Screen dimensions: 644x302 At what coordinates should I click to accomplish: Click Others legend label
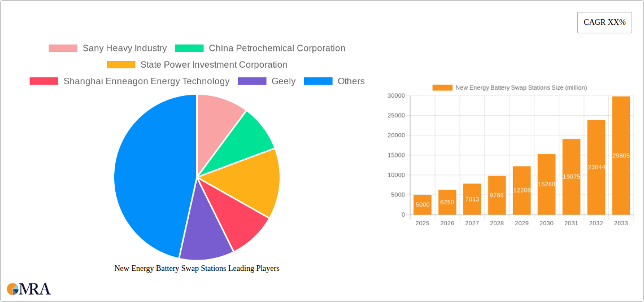click(351, 81)
